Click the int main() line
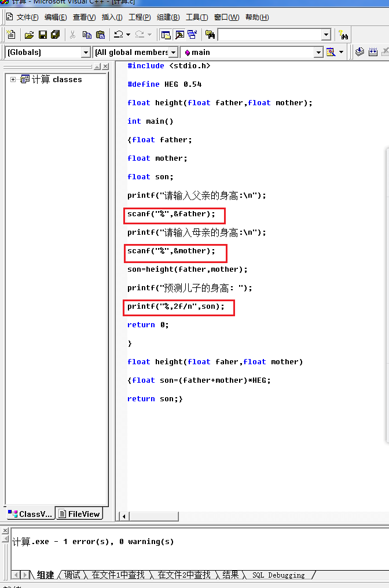The height and width of the screenshot is (588, 389). point(150,121)
